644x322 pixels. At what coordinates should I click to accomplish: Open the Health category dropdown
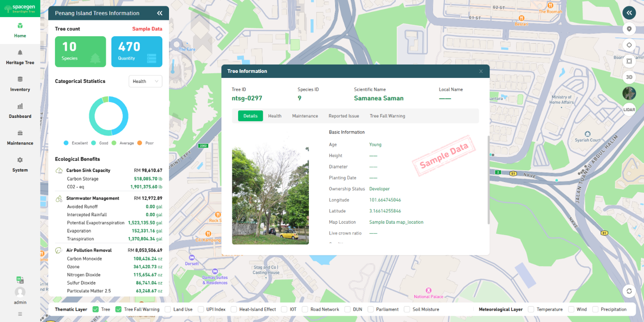pos(146,82)
